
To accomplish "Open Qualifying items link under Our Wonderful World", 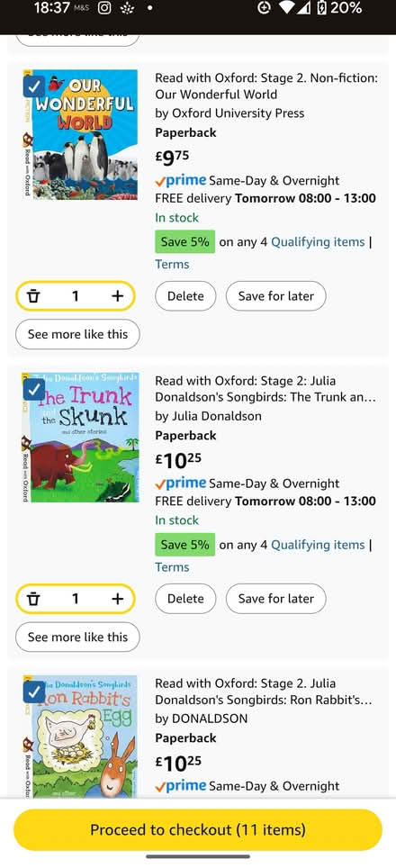I will point(318,242).
